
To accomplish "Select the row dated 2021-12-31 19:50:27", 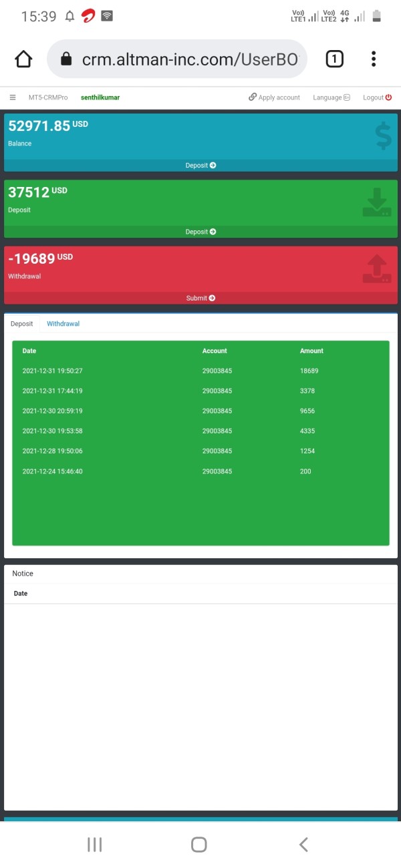I will point(200,371).
